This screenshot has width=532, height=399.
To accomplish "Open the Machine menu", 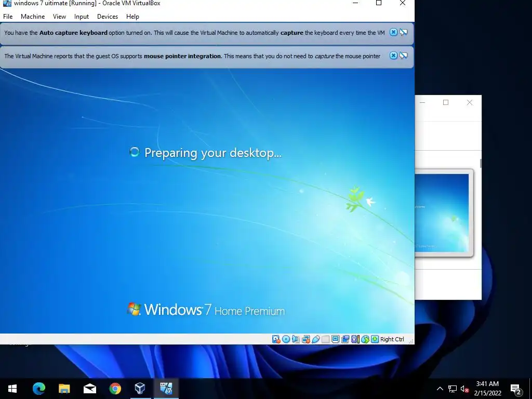I will [x=33, y=16].
